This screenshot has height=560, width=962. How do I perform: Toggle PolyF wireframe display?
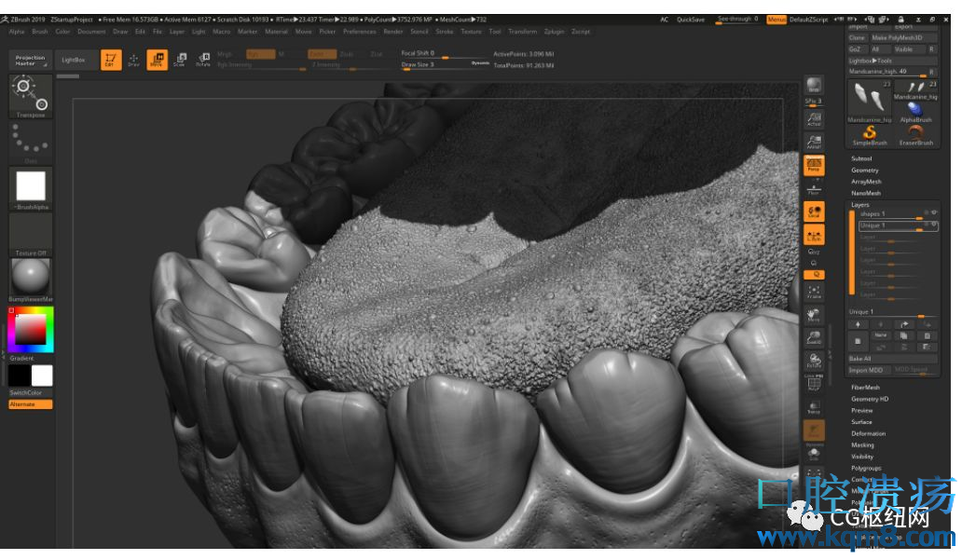coord(814,384)
